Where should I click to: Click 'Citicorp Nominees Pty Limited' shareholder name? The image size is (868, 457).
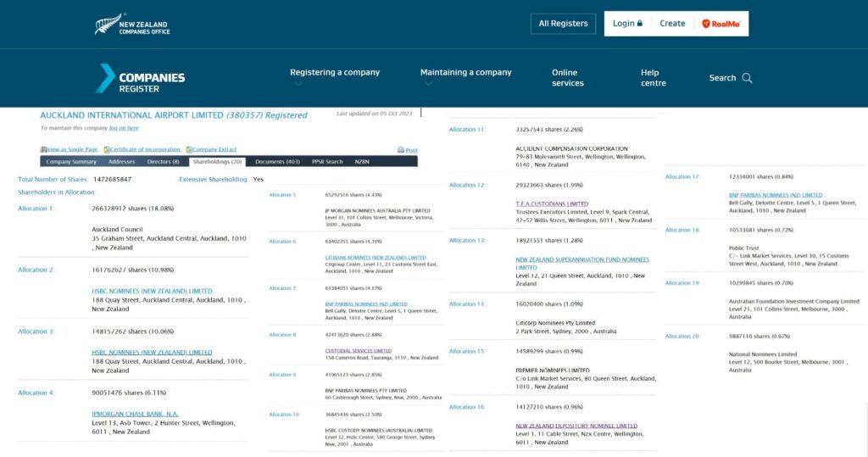pyautogui.click(x=555, y=323)
